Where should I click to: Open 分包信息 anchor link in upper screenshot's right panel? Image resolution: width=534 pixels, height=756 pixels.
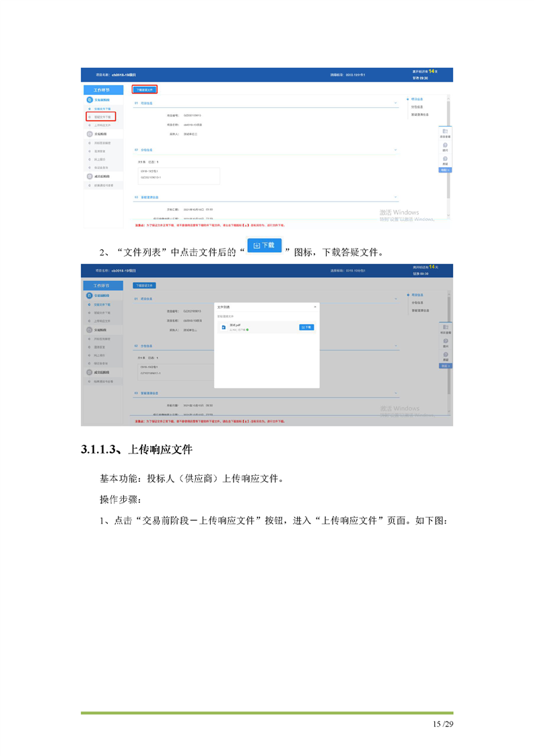click(x=417, y=106)
